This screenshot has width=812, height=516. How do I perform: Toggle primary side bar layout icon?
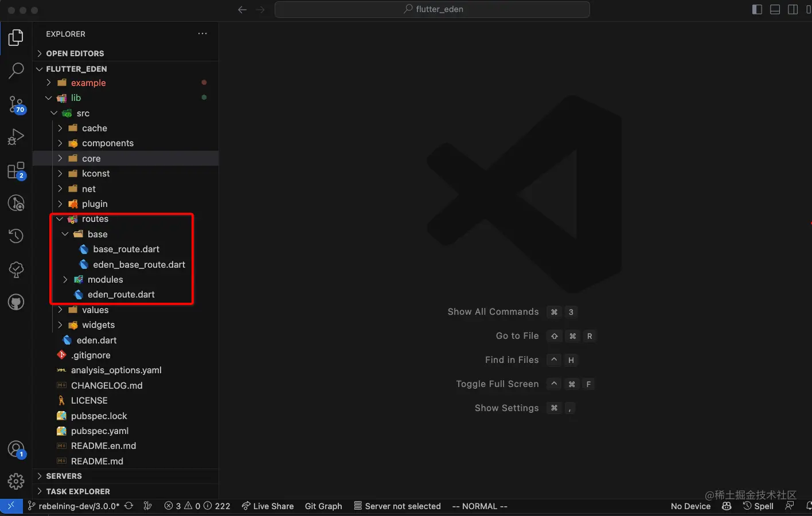tap(757, 10)
